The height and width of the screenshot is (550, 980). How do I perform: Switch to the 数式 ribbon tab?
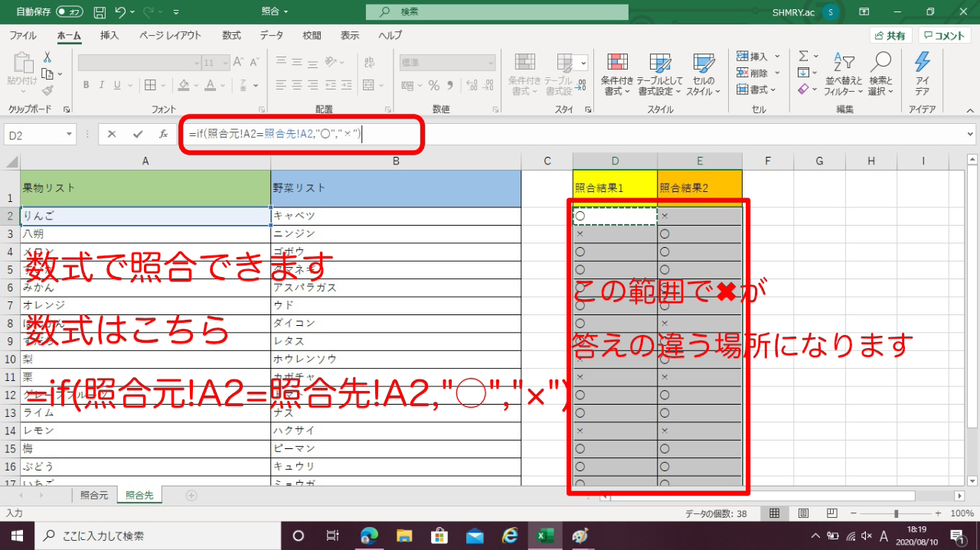(x=231, y=35)
